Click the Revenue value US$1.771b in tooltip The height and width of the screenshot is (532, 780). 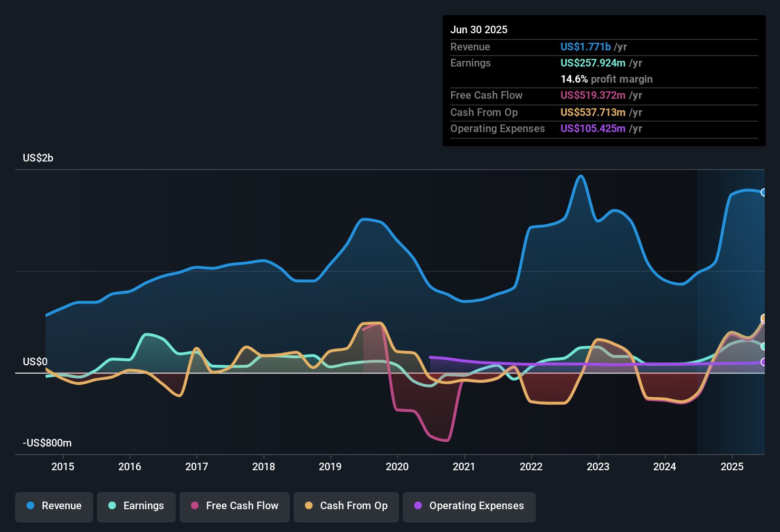[585, 47]
